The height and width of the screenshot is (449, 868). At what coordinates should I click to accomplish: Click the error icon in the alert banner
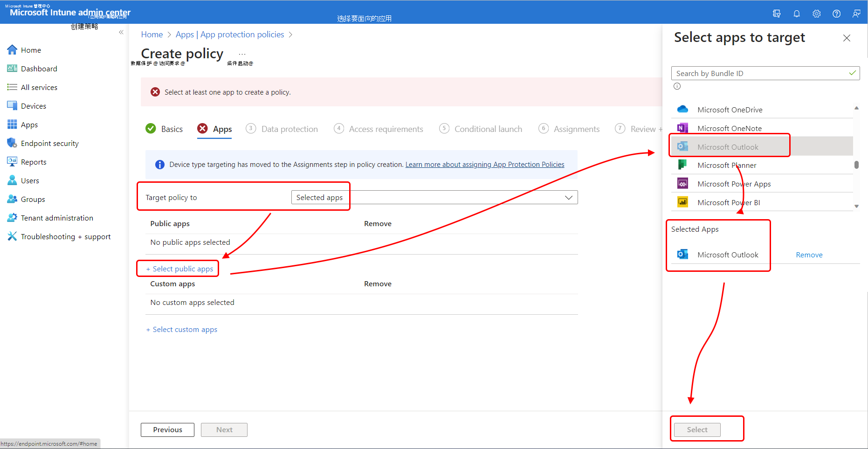click(155, 92)
